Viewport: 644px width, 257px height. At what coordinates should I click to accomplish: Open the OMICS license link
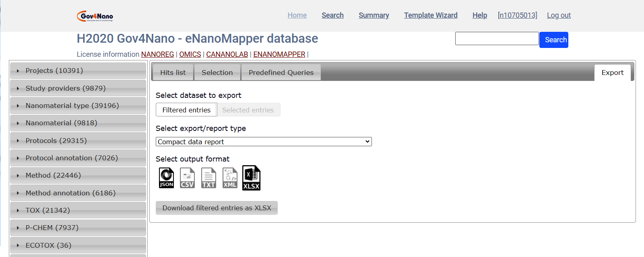[190, 54]
